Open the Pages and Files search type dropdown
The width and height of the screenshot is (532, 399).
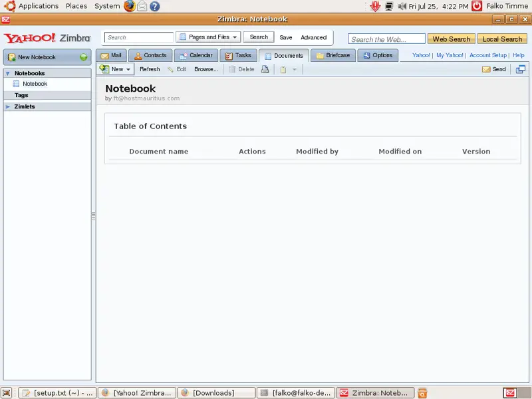click(208, 37)
